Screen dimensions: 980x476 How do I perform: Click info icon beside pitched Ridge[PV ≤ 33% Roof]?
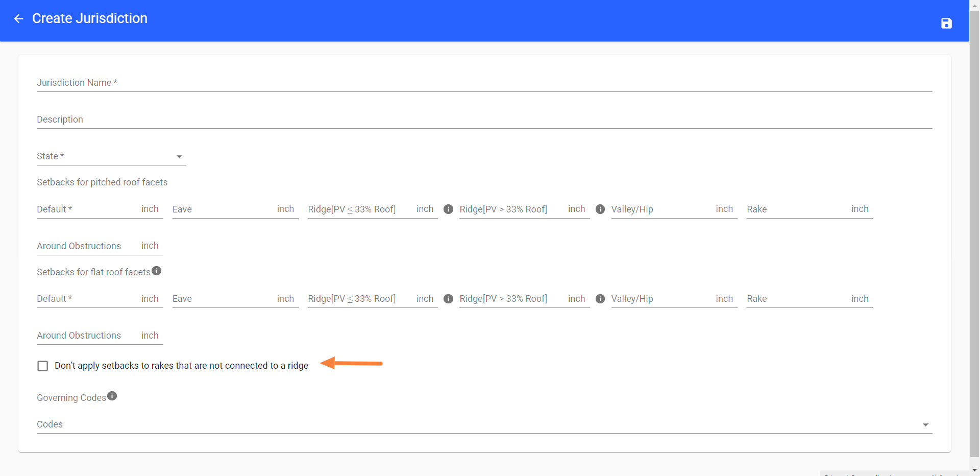click(448, 209)
